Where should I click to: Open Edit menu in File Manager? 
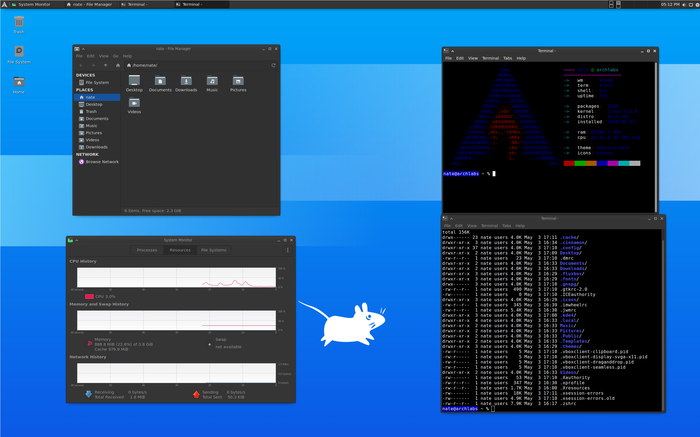pos(91,56)
